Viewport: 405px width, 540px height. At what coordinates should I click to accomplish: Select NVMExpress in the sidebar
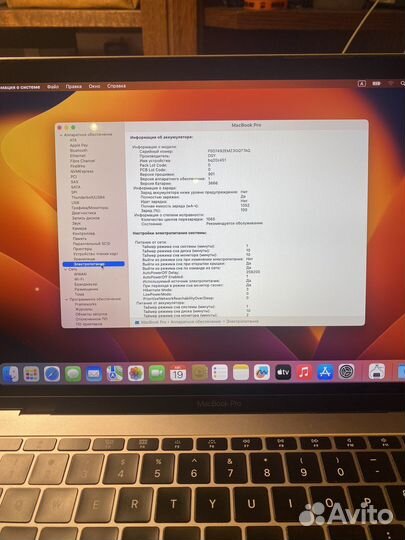click(82, 171)
